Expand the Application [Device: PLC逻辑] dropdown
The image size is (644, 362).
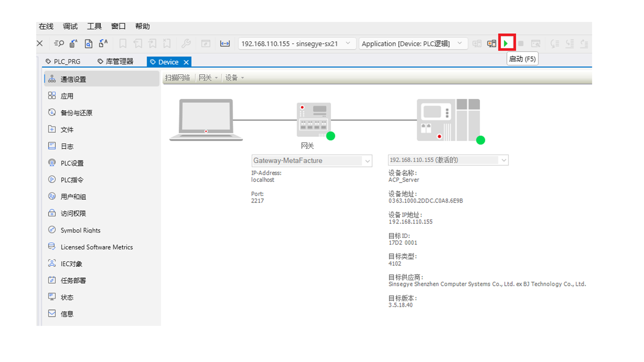coord(460,43)
